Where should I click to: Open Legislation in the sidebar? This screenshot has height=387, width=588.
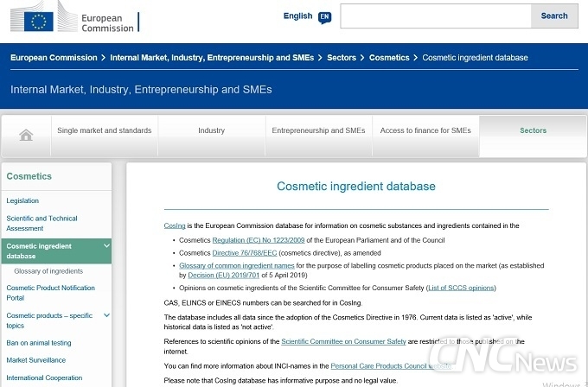pos(22,200)
